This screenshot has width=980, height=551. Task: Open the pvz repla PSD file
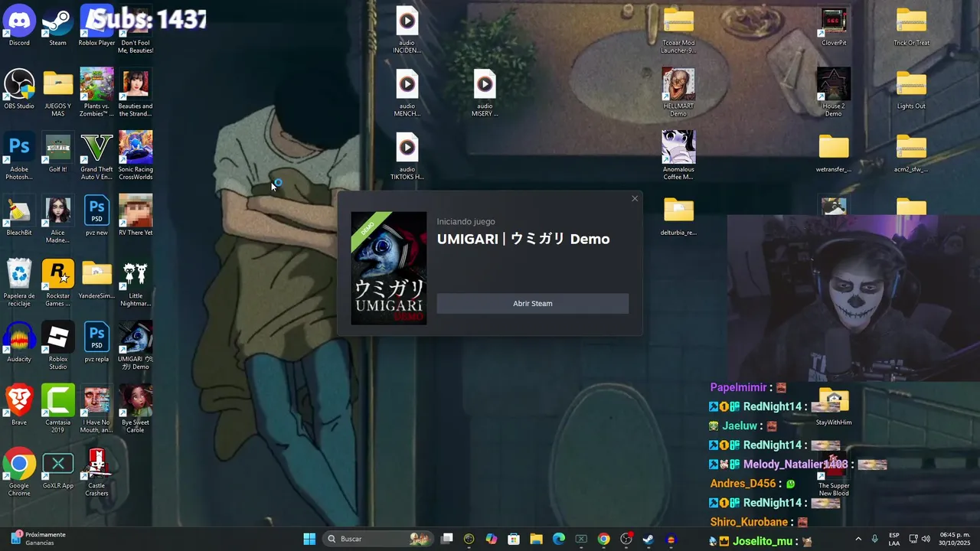tap(96, 342)
